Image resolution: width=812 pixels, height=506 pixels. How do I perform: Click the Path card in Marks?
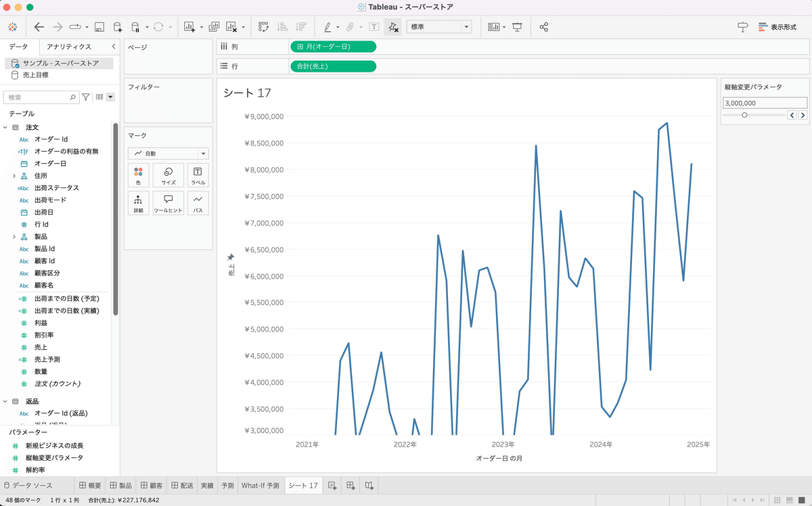click(198, 203)
